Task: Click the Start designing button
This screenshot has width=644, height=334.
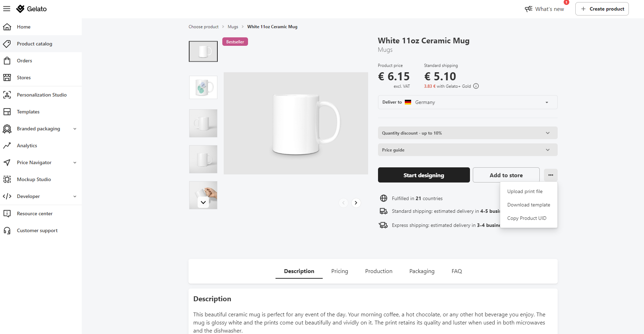Action: (424, 175)
